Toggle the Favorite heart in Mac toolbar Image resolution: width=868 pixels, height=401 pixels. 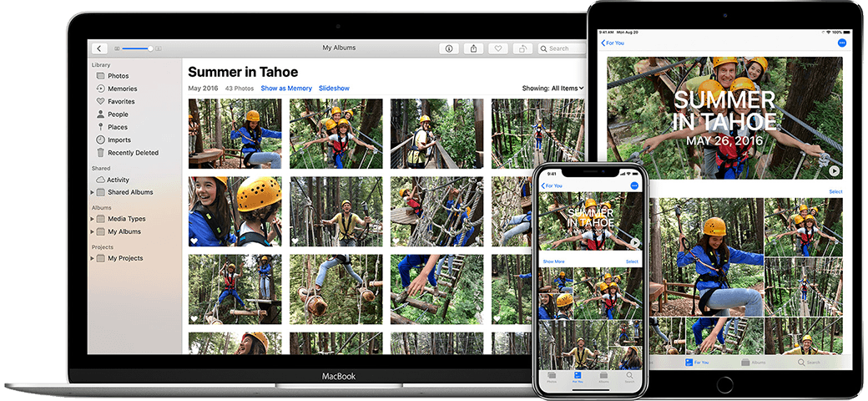coord(498,48)
